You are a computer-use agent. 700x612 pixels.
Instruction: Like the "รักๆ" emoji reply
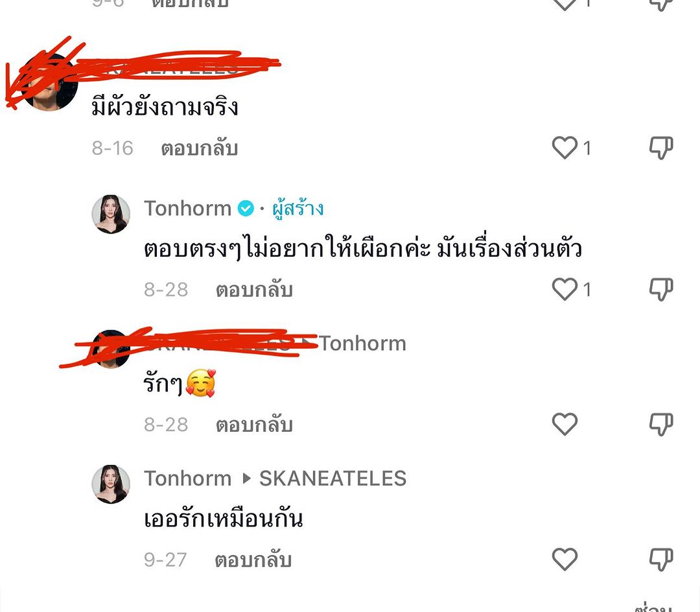coord(565,425)
